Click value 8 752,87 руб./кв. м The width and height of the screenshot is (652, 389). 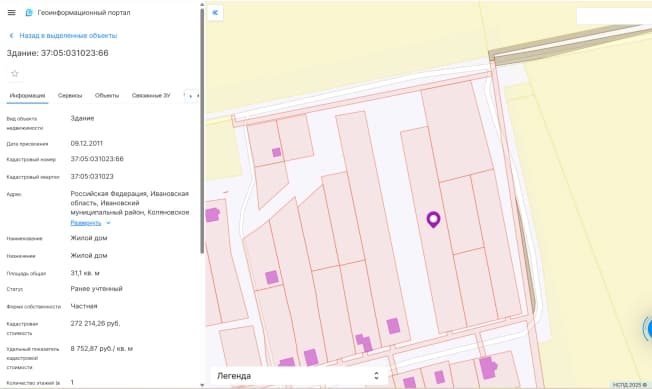101,348
